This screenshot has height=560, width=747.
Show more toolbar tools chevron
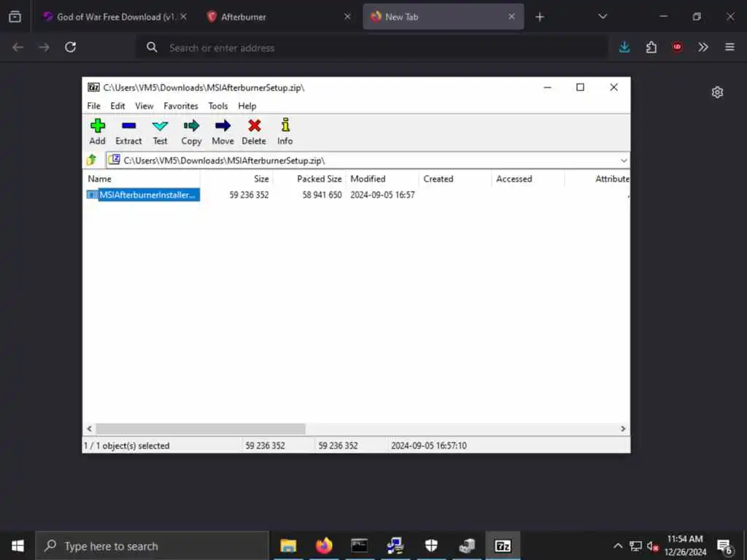[x=703, y=47]
